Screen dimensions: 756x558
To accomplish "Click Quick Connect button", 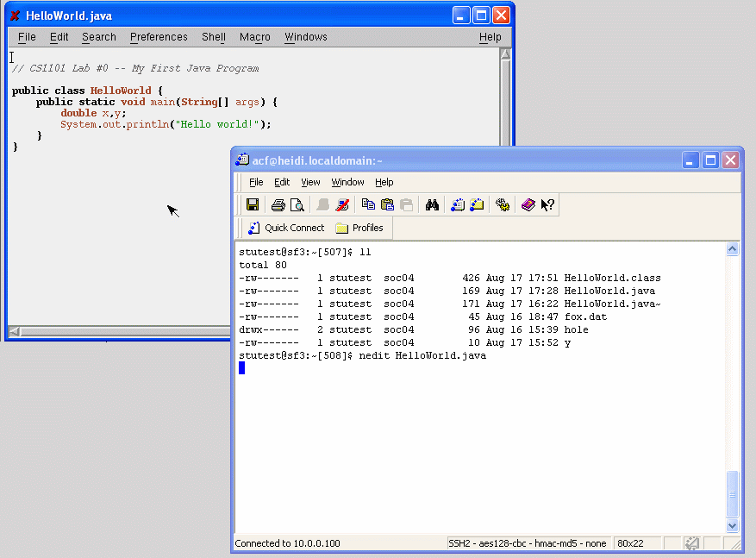I will point(286,228).
